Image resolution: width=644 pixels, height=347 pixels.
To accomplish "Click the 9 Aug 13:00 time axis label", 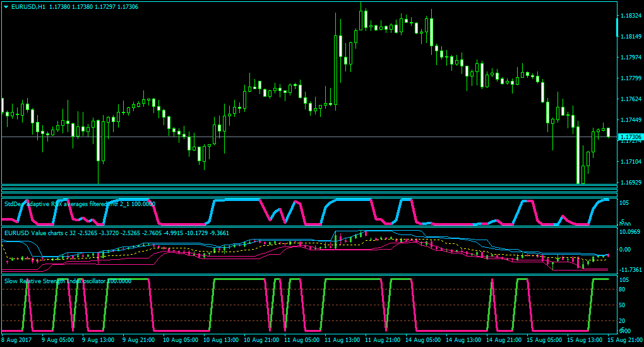I will coord(98,340).
